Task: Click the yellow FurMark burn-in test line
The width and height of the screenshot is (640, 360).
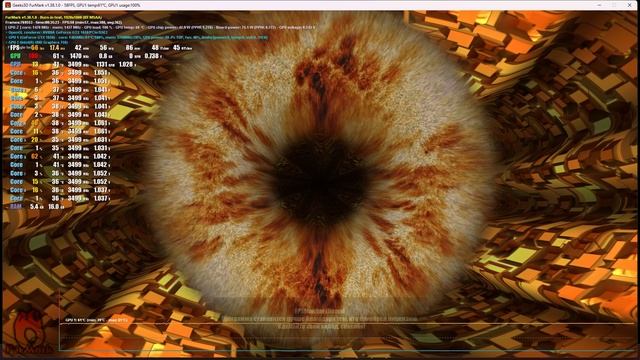Action: pyautogui.click(x=53, y=18)
